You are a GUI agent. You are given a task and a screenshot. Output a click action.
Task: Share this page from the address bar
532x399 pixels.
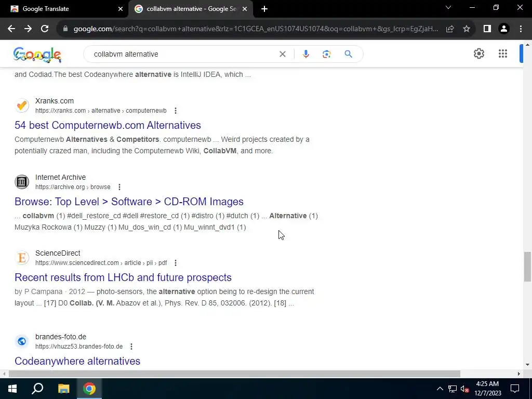(x=450, y=29)
